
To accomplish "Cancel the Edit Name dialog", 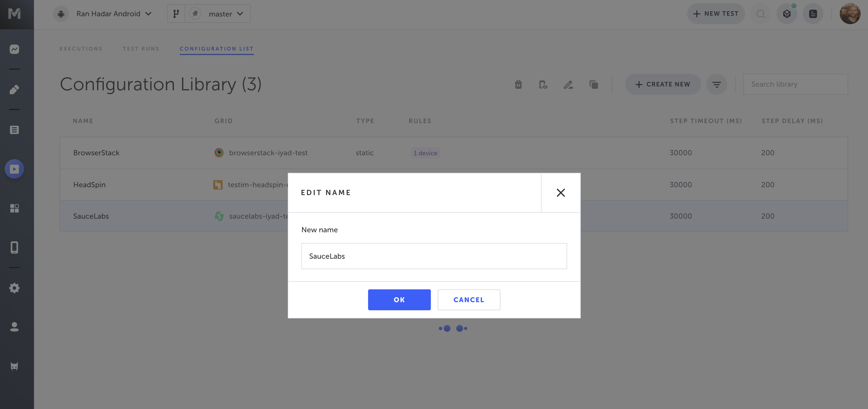I will pyautogui.click(x=469, y=300).
